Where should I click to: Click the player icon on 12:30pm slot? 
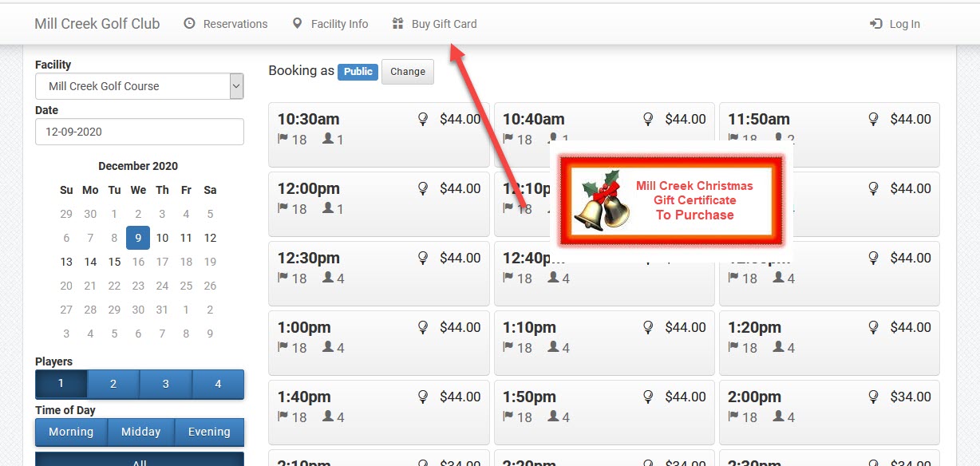coord(328,278)
